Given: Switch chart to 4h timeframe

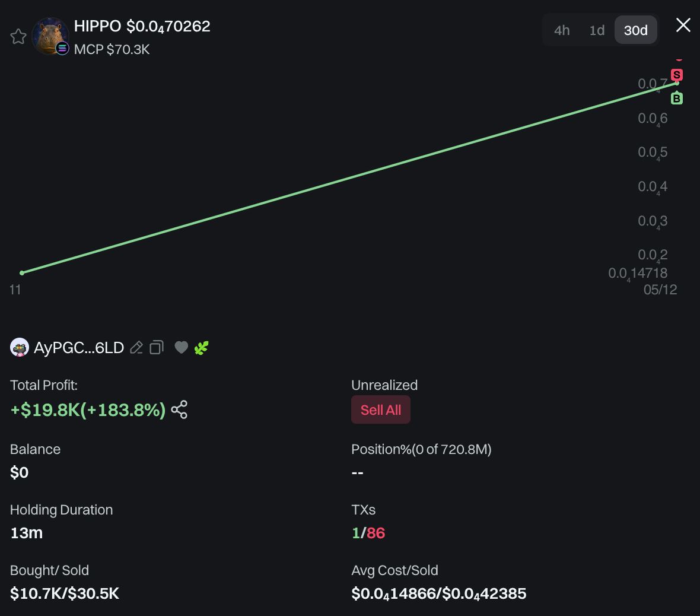Looking at the screenshot, I should click(562, 30).
